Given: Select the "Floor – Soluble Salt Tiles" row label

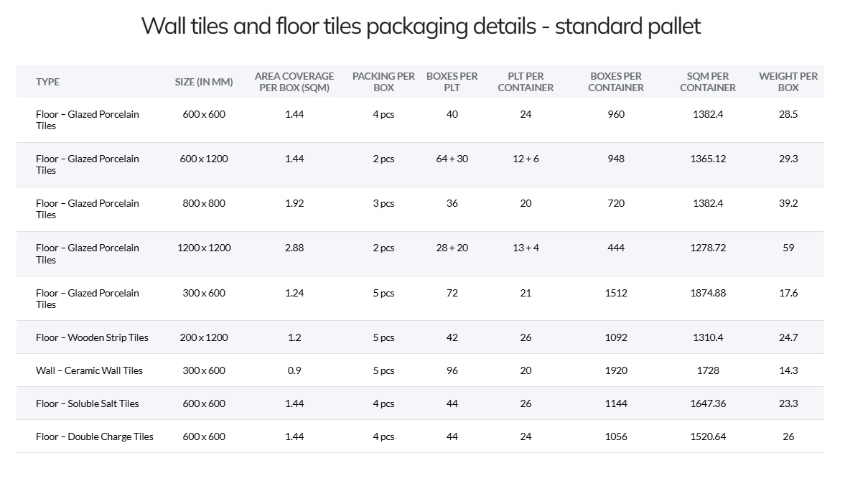Looking at the screenshot, I should tap(88, 403).
